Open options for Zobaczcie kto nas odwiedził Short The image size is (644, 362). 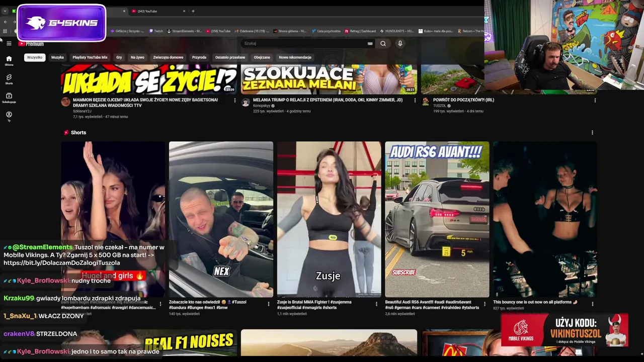pyautogui.click(x=269, y=304)
